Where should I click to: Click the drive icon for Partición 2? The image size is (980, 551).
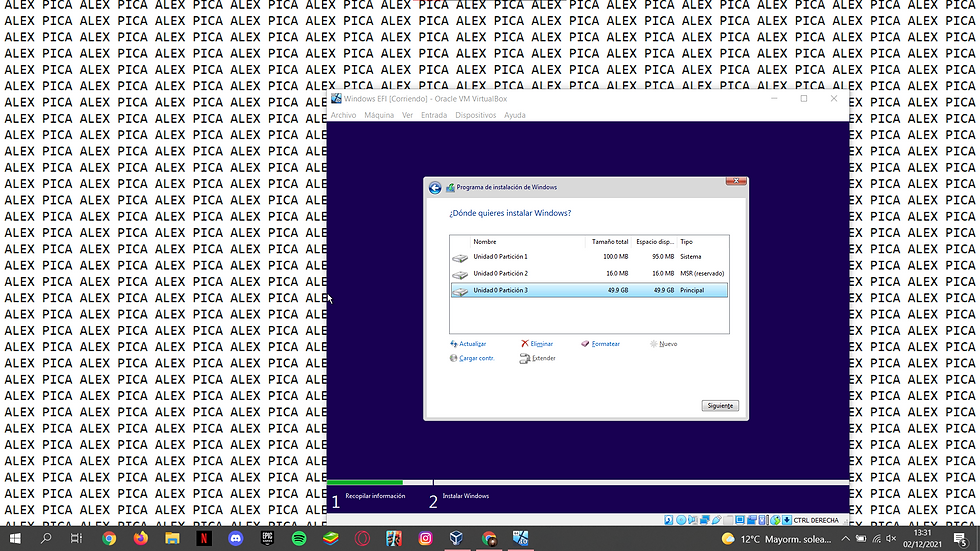460,274
